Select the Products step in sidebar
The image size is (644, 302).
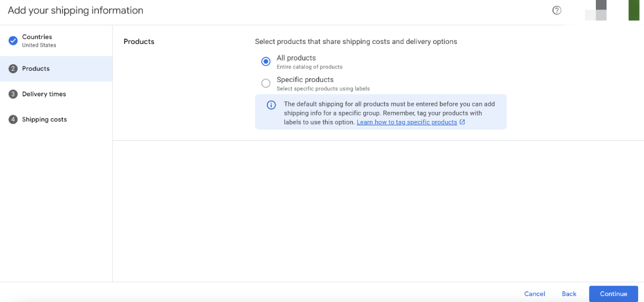56,69
